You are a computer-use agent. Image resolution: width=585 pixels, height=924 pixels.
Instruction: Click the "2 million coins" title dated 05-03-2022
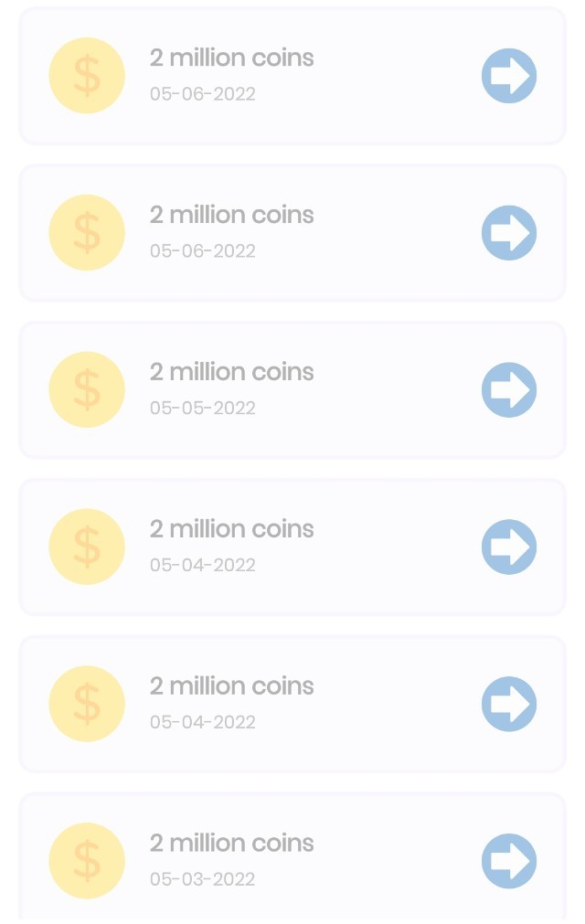[x=232, y=843]
